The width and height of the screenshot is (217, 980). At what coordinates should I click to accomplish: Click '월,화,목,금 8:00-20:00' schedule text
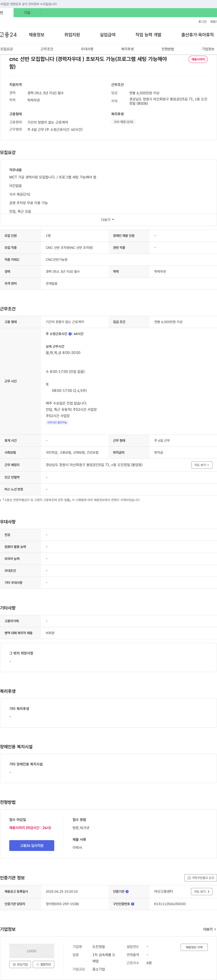[x=63, y=353]
